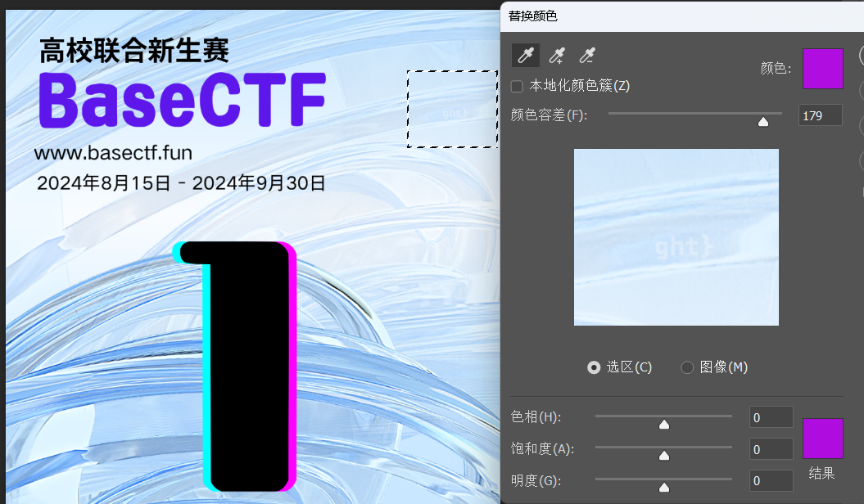The image size is (864, 504).
Task: Click the large black number 1 on canvas
Action: [x=246, y=368]
